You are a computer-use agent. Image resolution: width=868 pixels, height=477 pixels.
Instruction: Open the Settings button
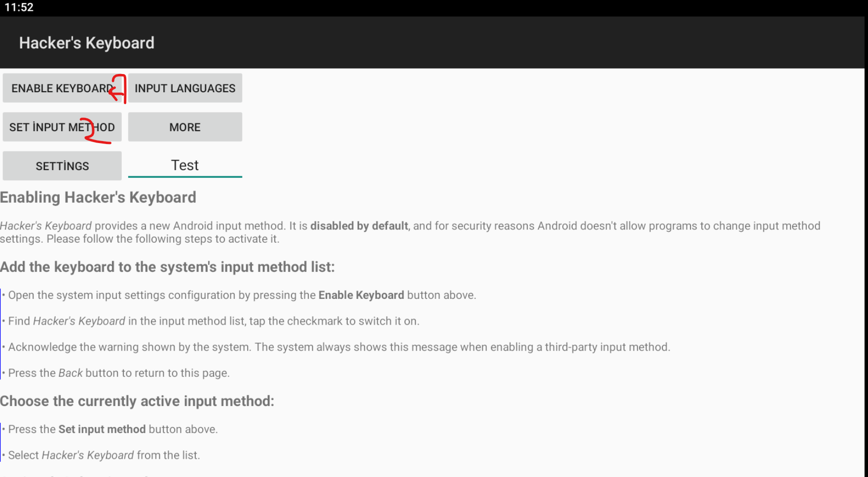point(62,166)
